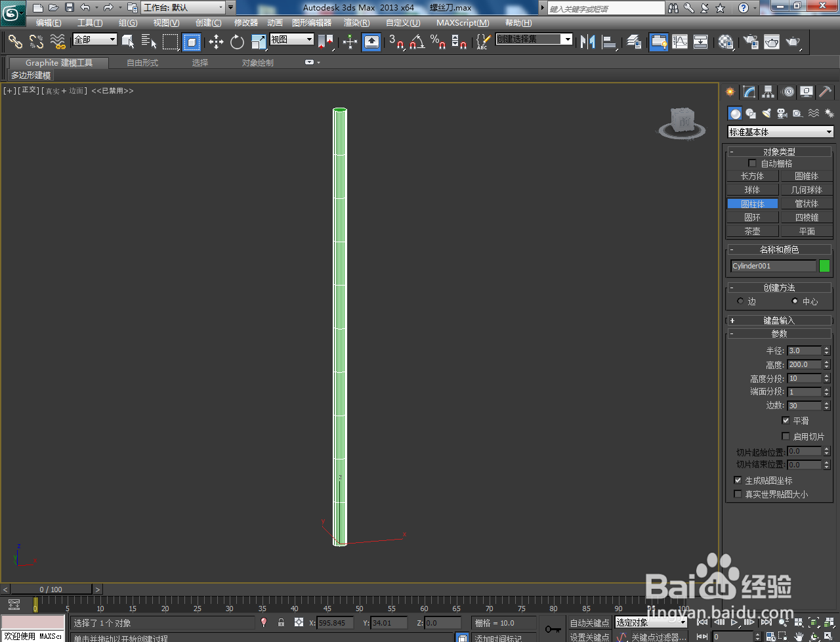This screenshot has height=642, width=840.
Task: Choose the Rectangular Selection Region tool
Action: (170, 42)
